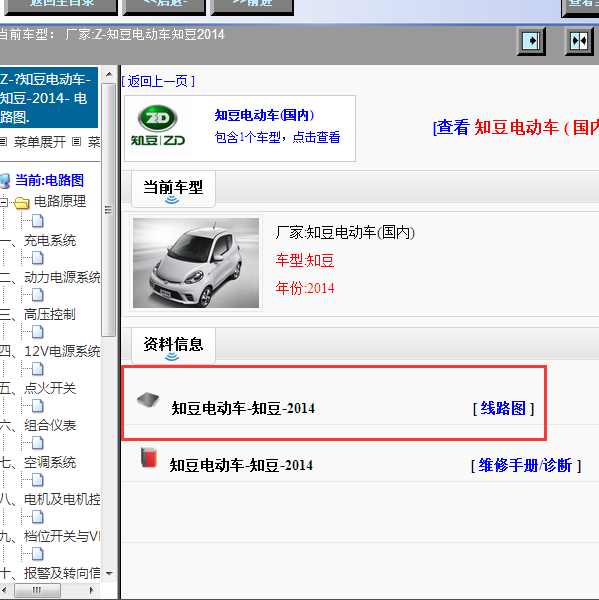
Task: Click the red book icon beside 维修手册 row
Action: pyautogui.click(x=149, y=457)
